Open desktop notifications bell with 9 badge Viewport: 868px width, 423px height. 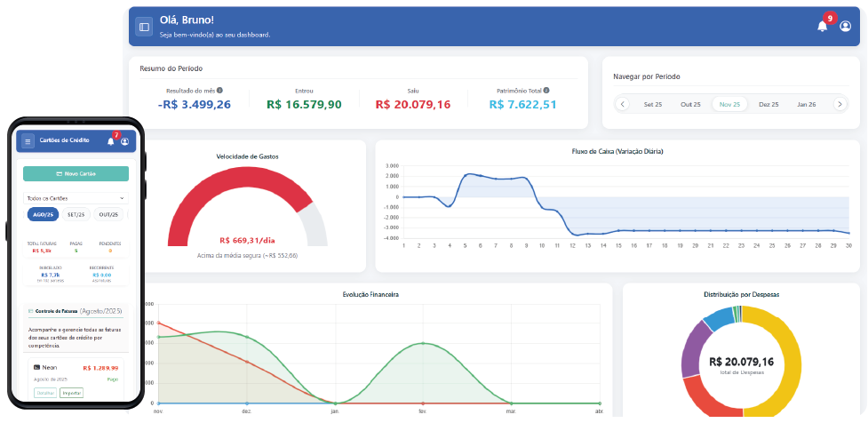tap(823, 26)
